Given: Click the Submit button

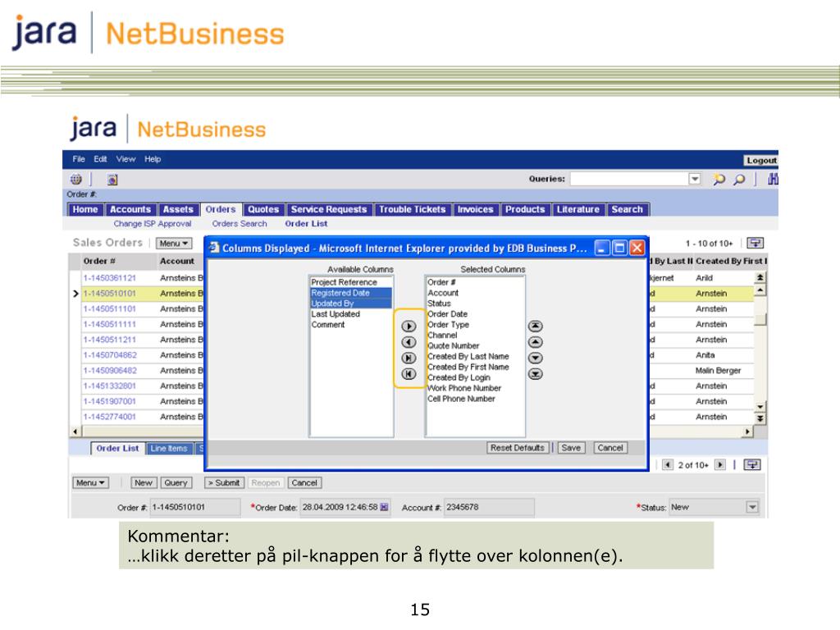Looking at the screenshot, I should pyautogui.click(x=225, y=482).
